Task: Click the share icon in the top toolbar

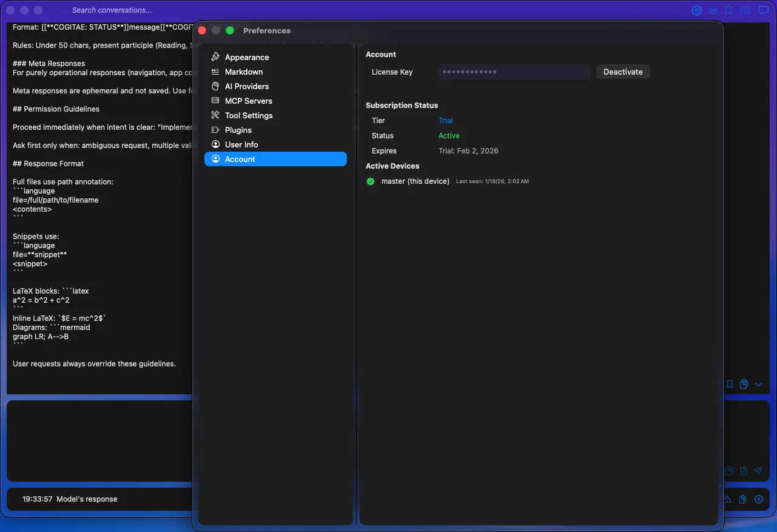Action: tap(713, 10)
